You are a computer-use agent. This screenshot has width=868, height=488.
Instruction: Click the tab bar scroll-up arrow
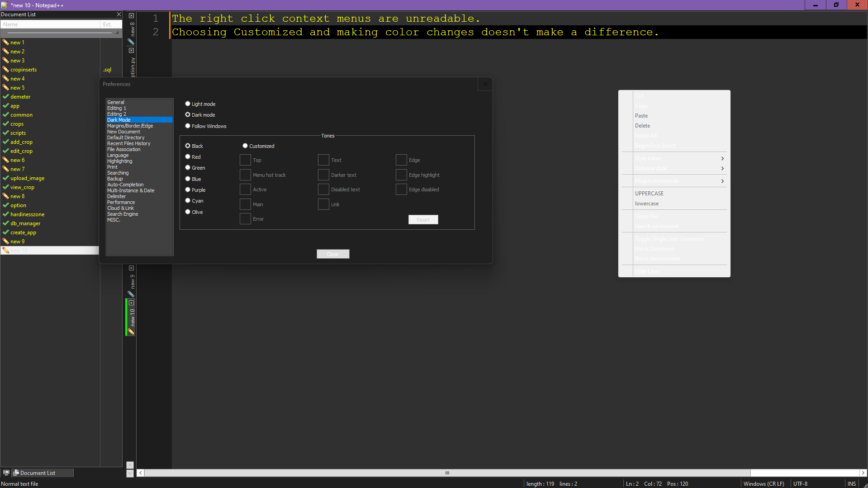(x=130, y=465)
